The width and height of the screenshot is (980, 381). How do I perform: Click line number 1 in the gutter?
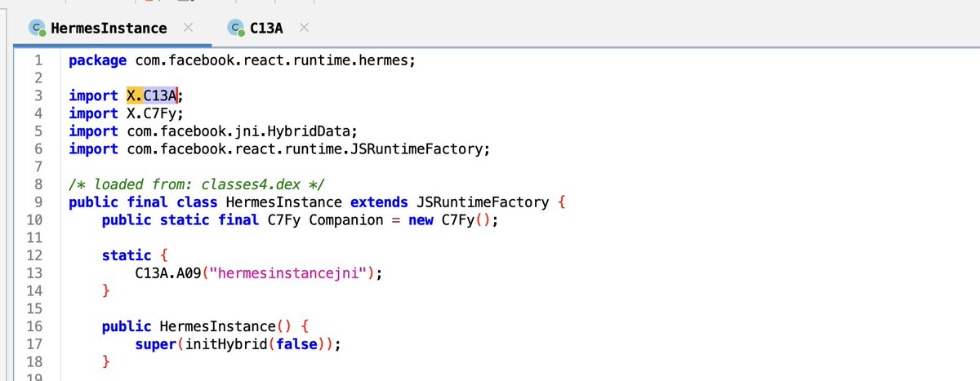[x=37, y=60]
